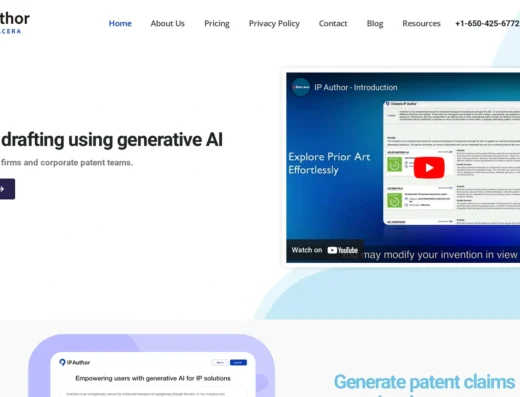Click the 'drafting using generative AI' headline
520x397 pixels.
click(112, 140)
